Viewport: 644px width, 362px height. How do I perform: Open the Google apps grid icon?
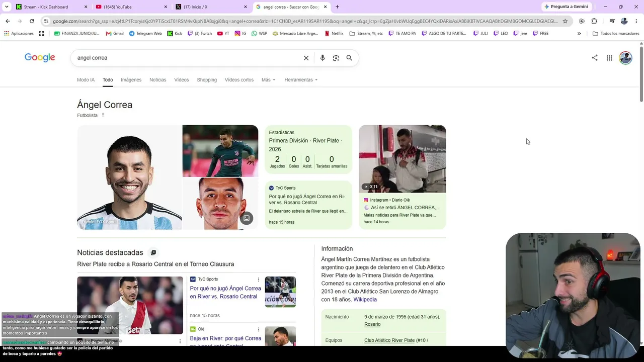(x=609, y=58)
